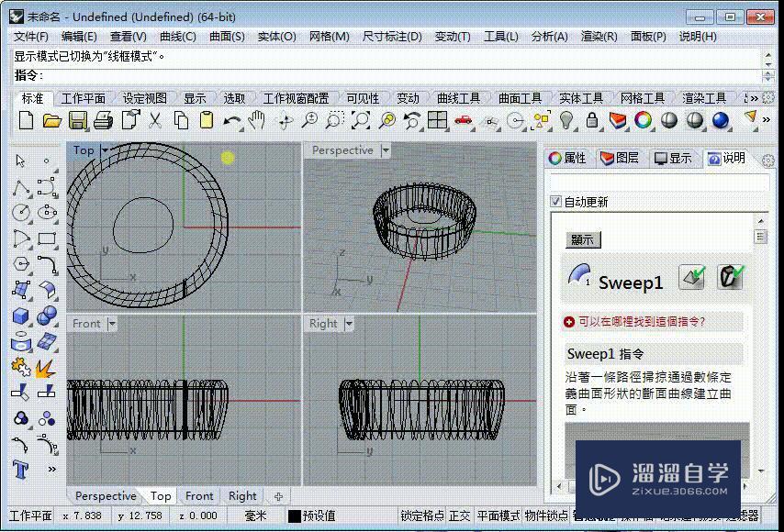Click the 工作平面 label in status bar
This screenshot has height=532, width=784.
(x=30, y=515)
